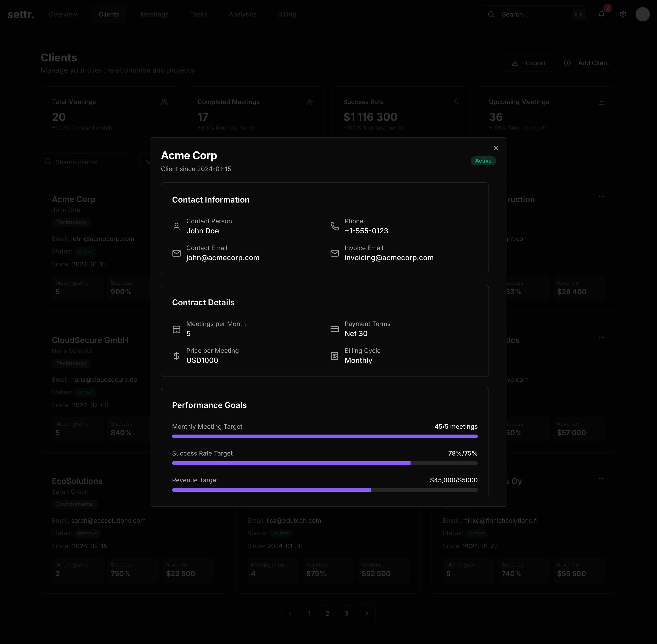This screenshot has height=644, width=657.
Task: Click the Success Rate Target progress bar
Action: pyautogui.click(x=325, y=463)
